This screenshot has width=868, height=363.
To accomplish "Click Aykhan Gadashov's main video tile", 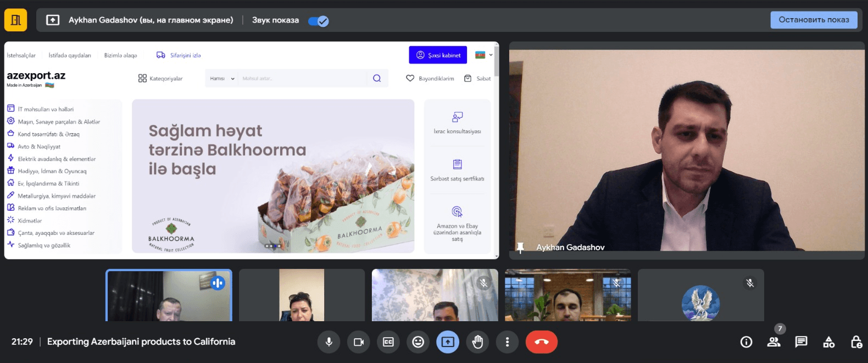I will click(687, 151).
